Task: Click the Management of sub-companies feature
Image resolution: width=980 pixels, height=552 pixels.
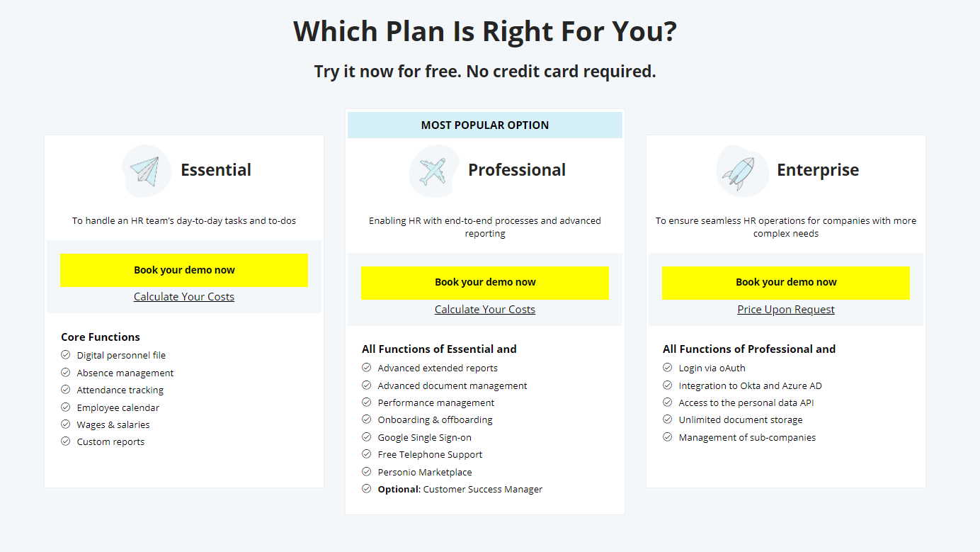Action: 747,437
